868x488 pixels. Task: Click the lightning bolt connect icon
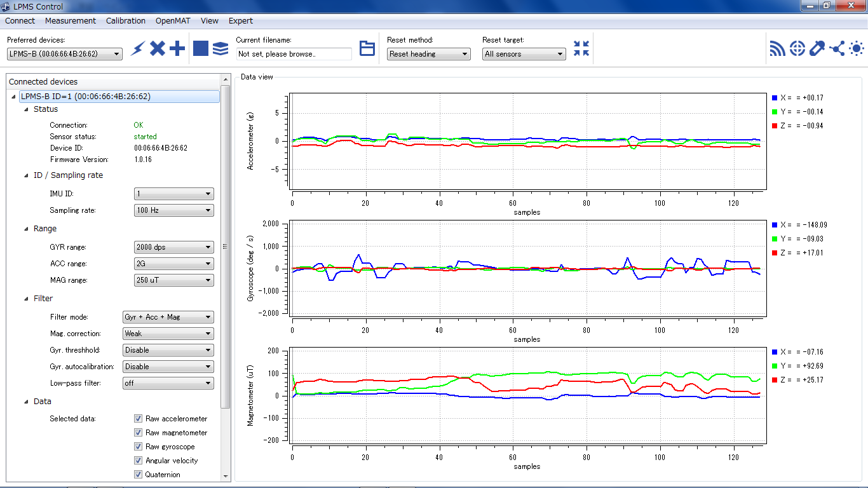(x=138, y=48)
